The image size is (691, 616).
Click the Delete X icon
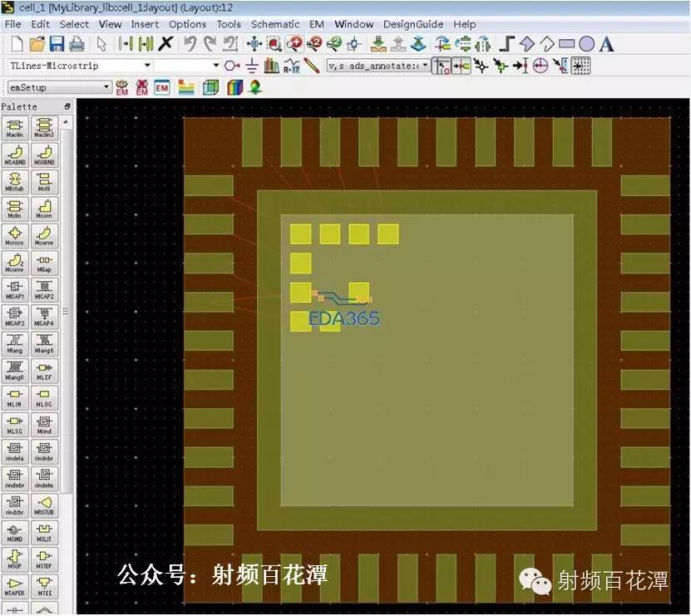165,43
